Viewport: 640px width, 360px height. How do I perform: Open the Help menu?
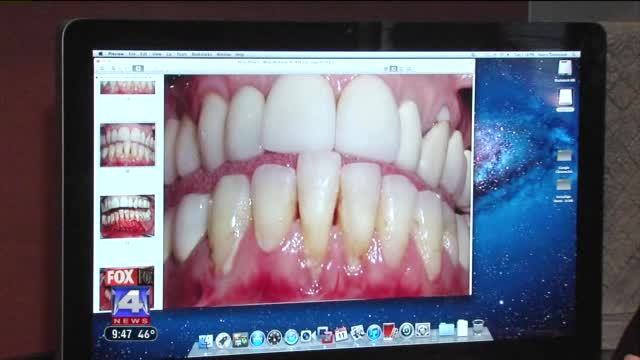[x=240, y=54]
